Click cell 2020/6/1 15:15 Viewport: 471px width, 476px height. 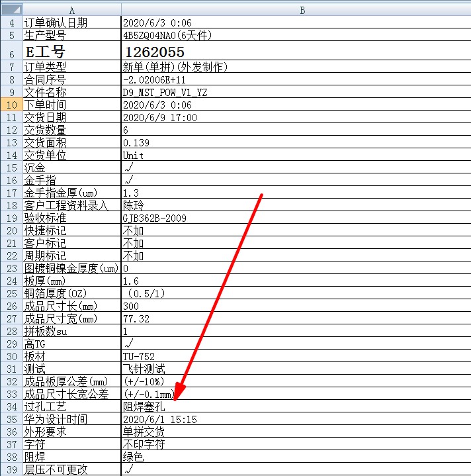[x=296, y=420]
